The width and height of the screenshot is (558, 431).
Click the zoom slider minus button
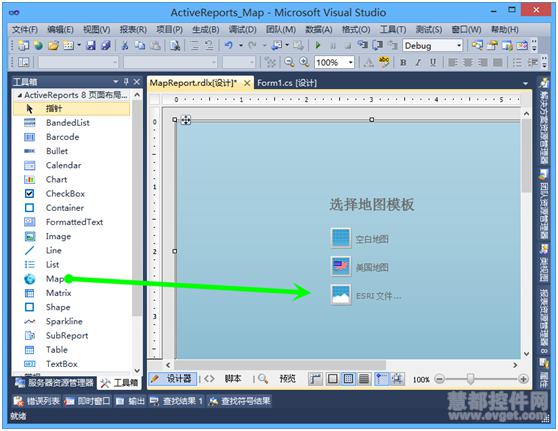tap(440, 379)
